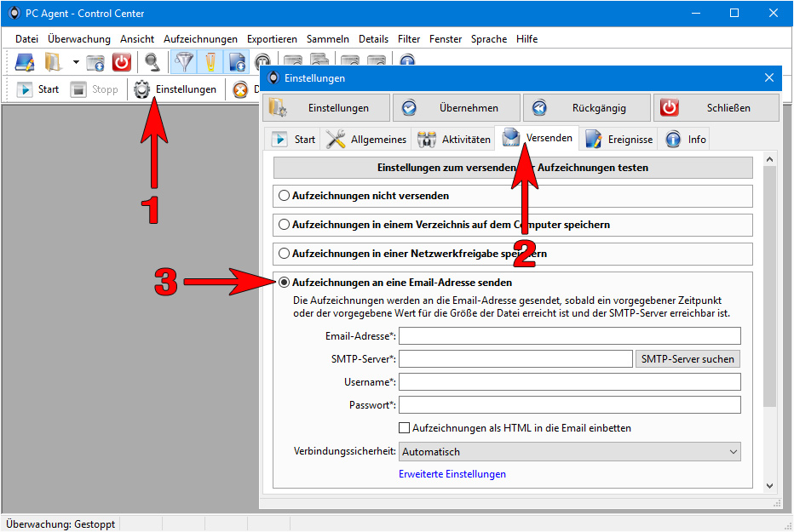
Task: Click the red power icon in main toolbar
Action: tap(122, 62)
